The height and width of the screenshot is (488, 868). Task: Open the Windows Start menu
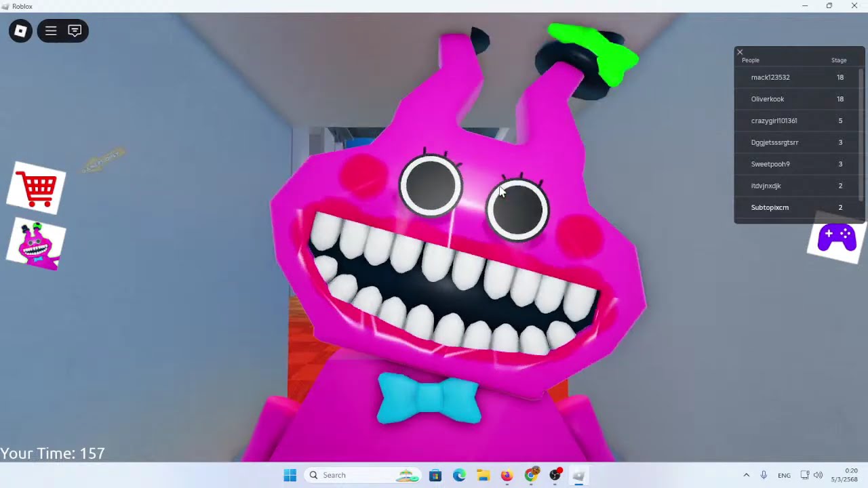(290, 475)
